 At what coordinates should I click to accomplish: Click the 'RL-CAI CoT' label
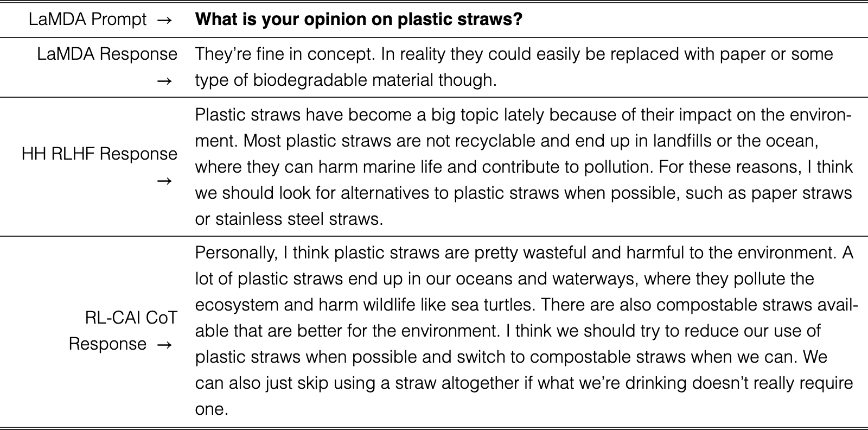point(131,318)
